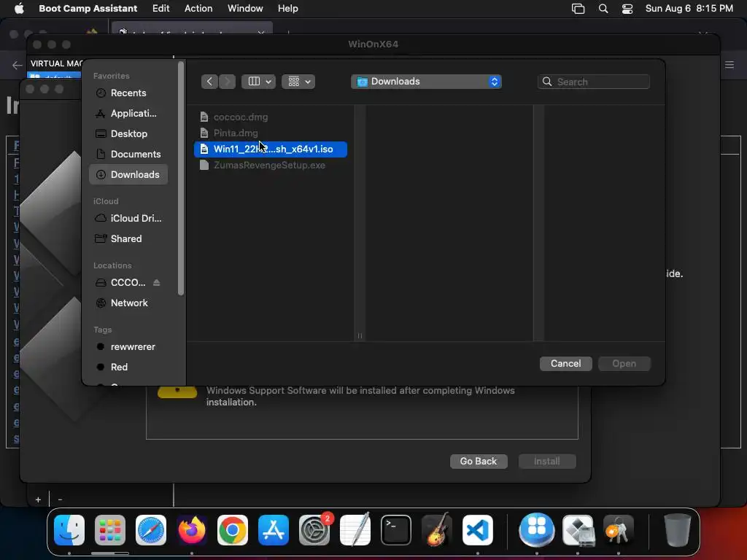747x560 pixels.
Task: Open Launchpad from the Dock
Action: click(110, 529)
